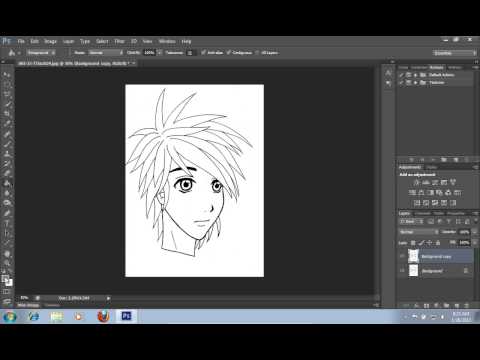Add an Invert adjustment
The height and width of the screenshot is (360, 480).
coord(417,203)
